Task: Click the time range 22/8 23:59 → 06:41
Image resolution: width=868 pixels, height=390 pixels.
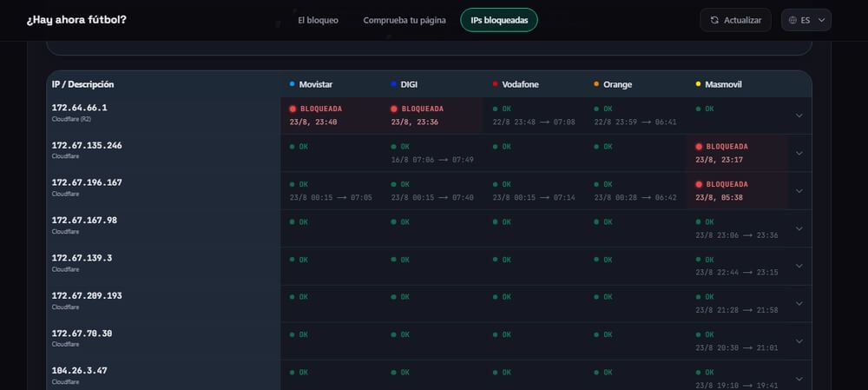Action: click(x=635, y=122)
